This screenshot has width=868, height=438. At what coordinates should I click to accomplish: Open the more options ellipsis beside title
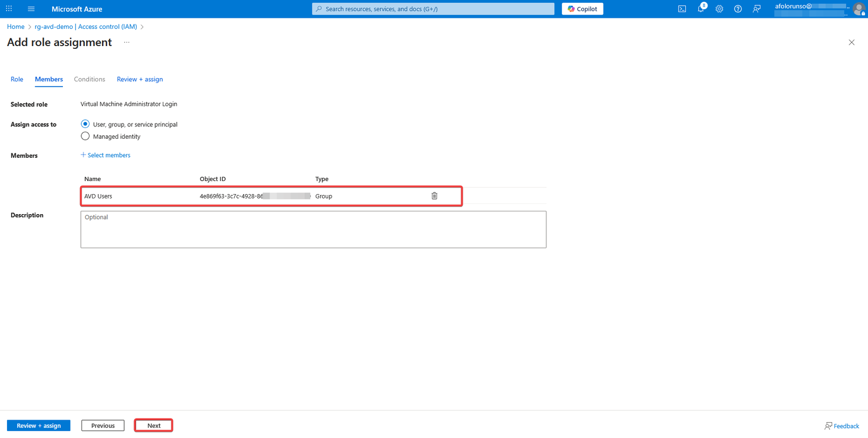(126, 42)
